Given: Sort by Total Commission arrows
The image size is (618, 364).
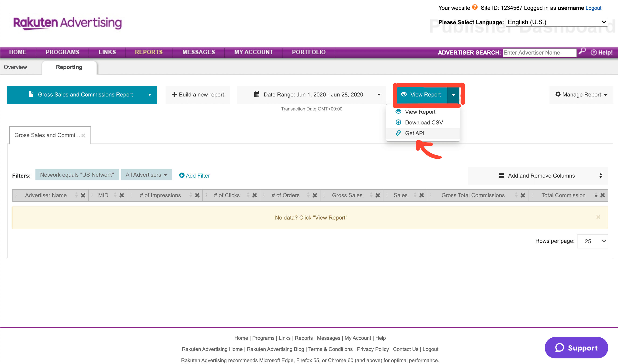Looking at the screenshot, I should click(596, 195).
